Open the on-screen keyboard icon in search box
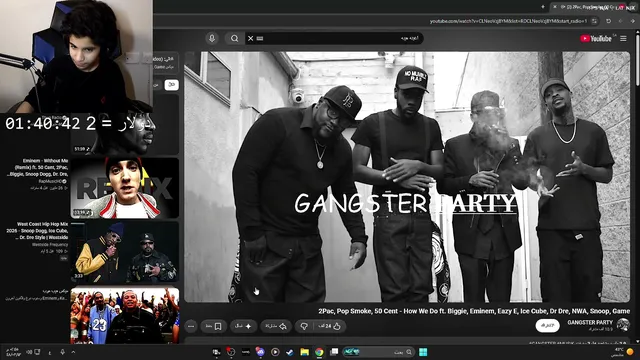The width and height of the screenshot is (640, 360). pyautogui.click(x=260, y=38)
